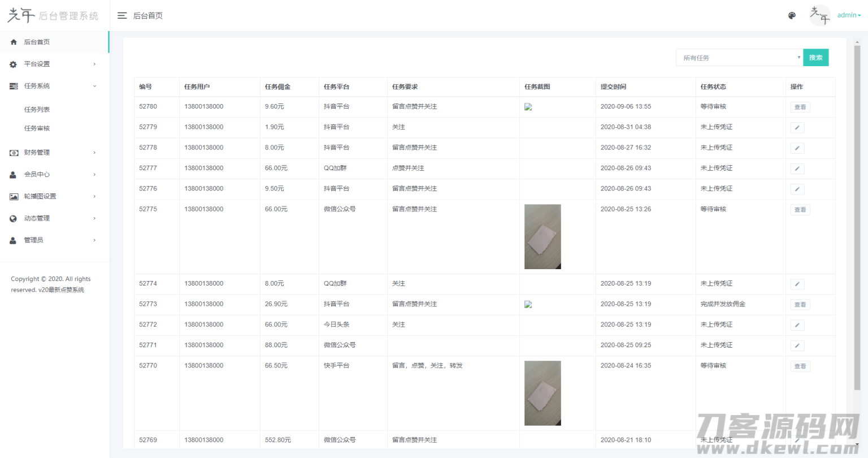Screen dimensions: 868x458
Task: Click the 动态管理 globe icon
Action: tap(12, 218)
